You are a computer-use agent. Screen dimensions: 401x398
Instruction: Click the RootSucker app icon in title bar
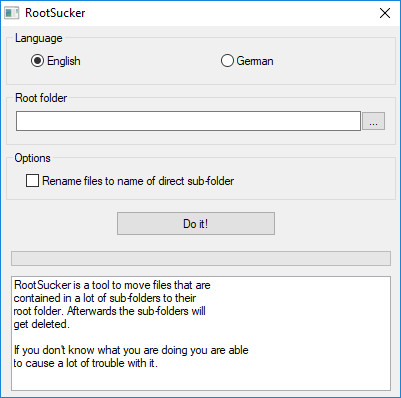tap(11, 13)
